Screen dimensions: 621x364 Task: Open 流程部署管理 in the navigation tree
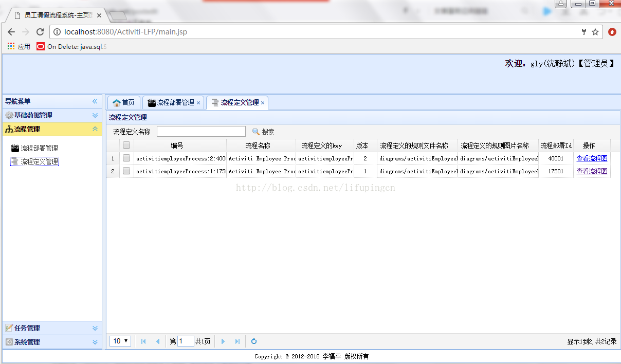[34, 148]
